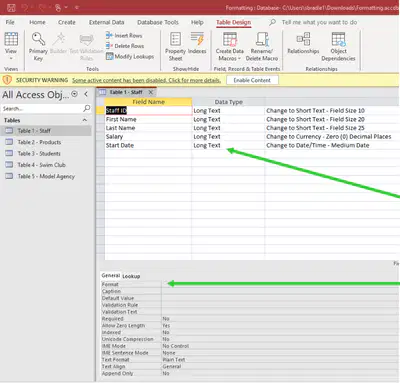Click Data Type cell for Salary
Viewport: 400px width, 383px height.
click(x=228, y=137)
